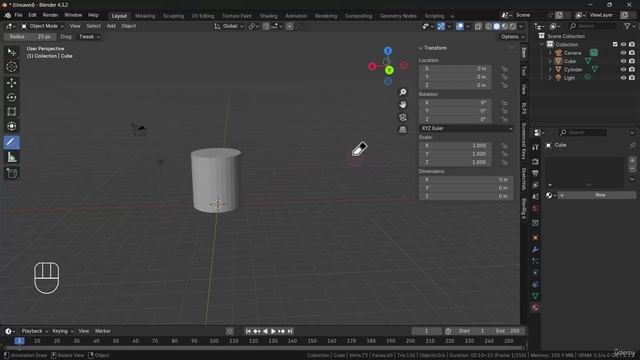The width and height of the screenshot is (640, 360).
Task: Click the zoom view magnifier icon
Action: [x=402, y=92]
